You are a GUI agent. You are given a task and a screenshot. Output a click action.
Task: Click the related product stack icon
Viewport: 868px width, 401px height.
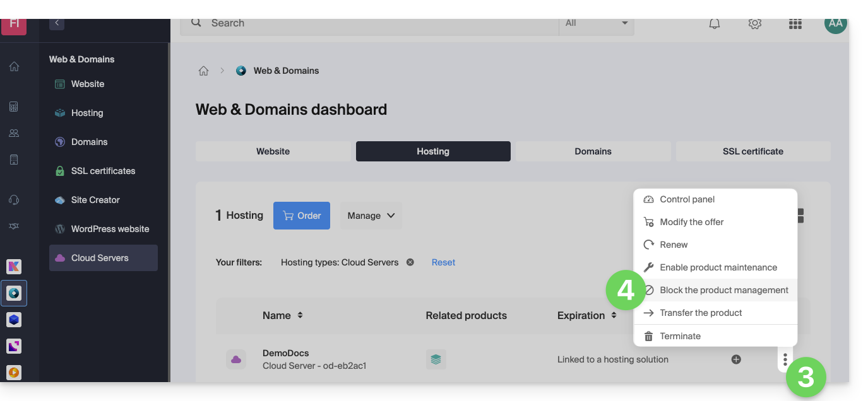pyautogui.click(x=436, y=359)
